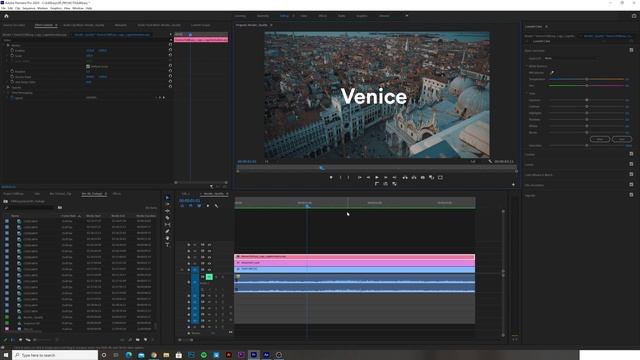Screen dimensions: 640x360
Task: Create a New Bin in Project panel
Action: click(138, 340)
